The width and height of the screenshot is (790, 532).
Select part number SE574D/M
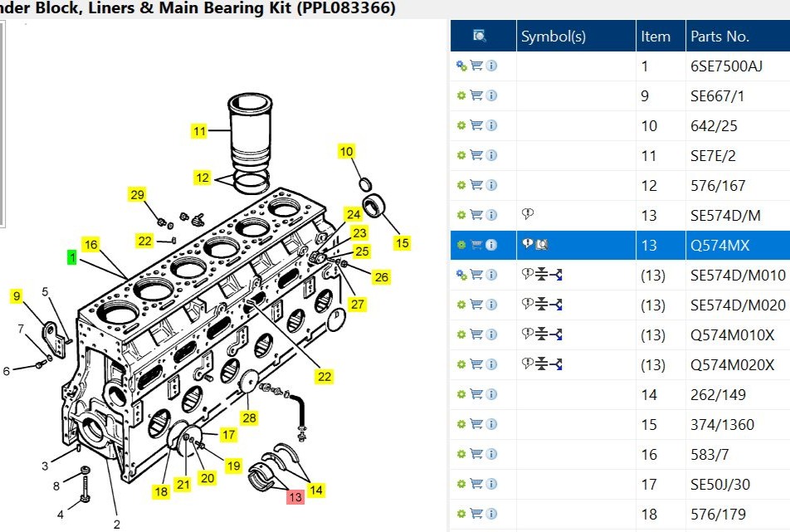pos(725,216)
